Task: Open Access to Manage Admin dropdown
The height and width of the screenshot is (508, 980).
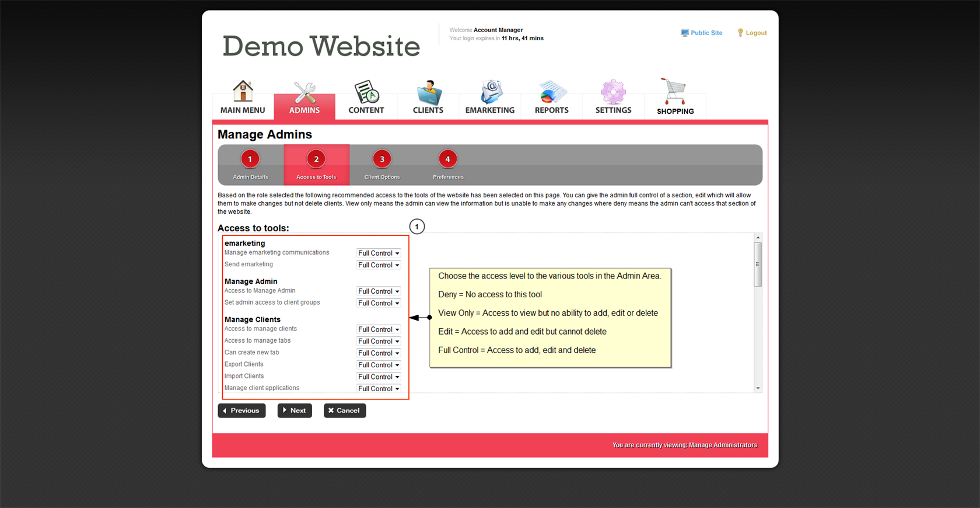Action: click(379, 291)
